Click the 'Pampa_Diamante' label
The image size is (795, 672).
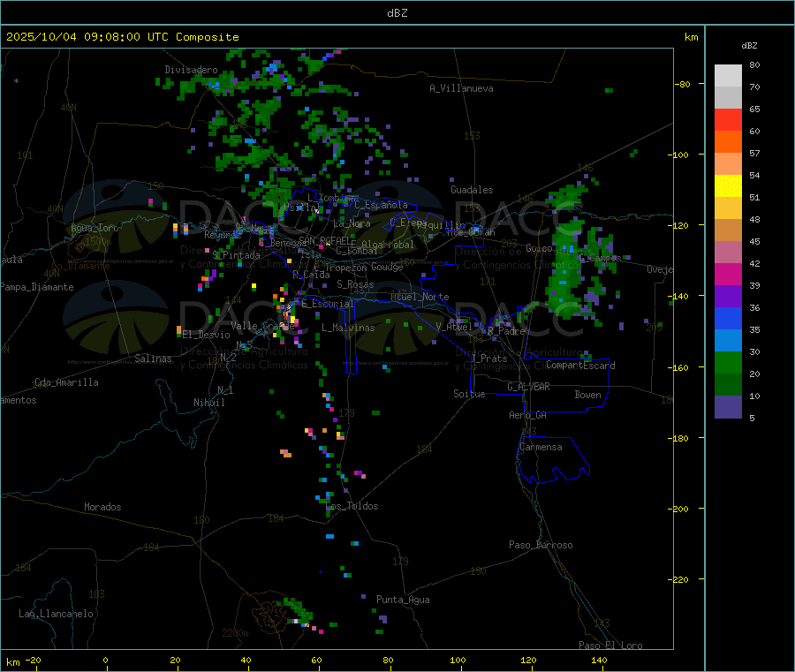pyautogui.click(x=37, y=287)
